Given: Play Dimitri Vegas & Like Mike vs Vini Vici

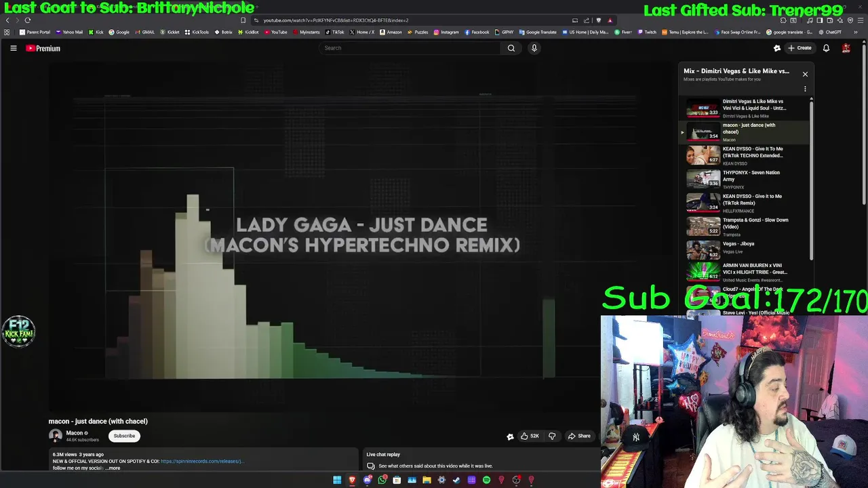Looking at the screenshot, I should (745, 108).
